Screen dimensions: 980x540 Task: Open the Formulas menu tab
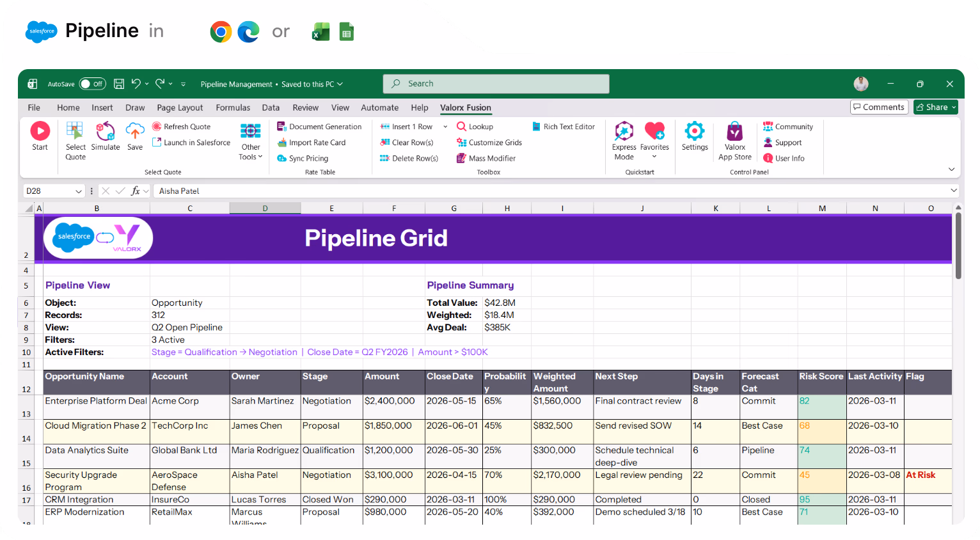(233, 107)
